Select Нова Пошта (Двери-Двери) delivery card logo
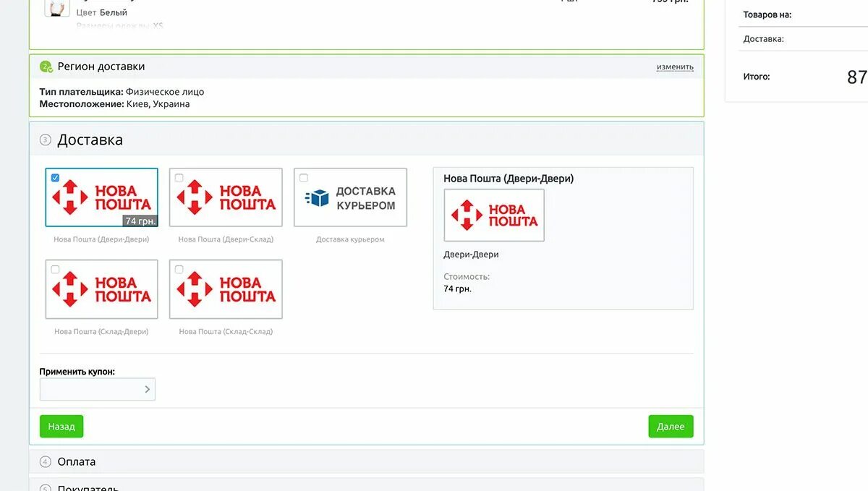 click(x=101, y=197)
